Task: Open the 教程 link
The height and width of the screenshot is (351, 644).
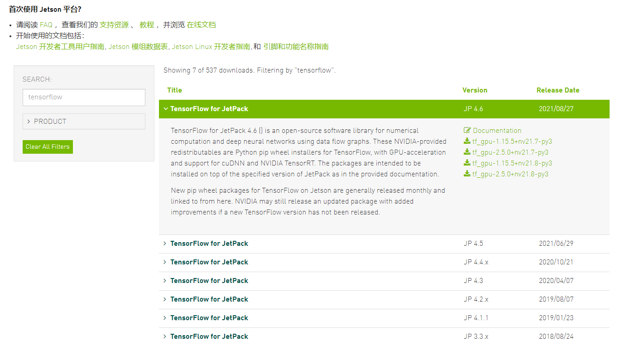Action: pyautogui.click(x=147, y=25)
